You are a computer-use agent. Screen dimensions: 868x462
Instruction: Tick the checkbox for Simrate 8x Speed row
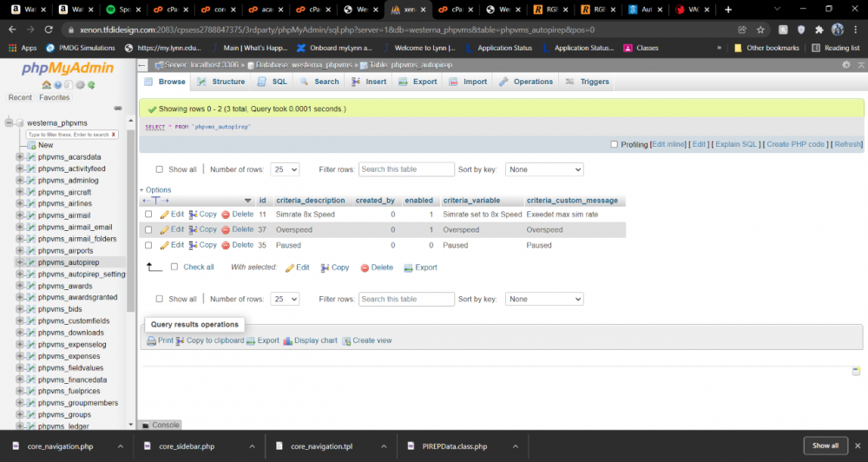click(148, 214)
